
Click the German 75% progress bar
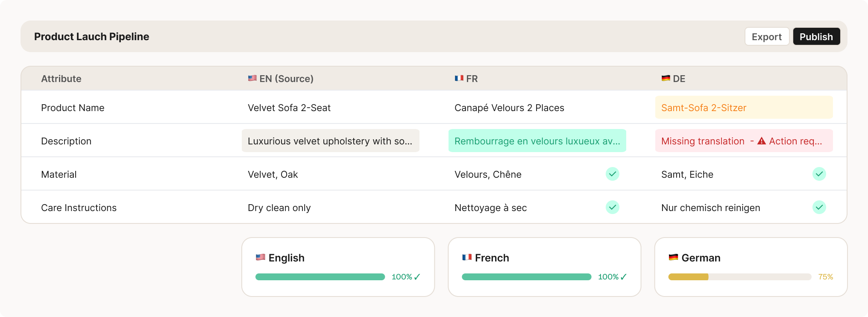tap(739, 277)
